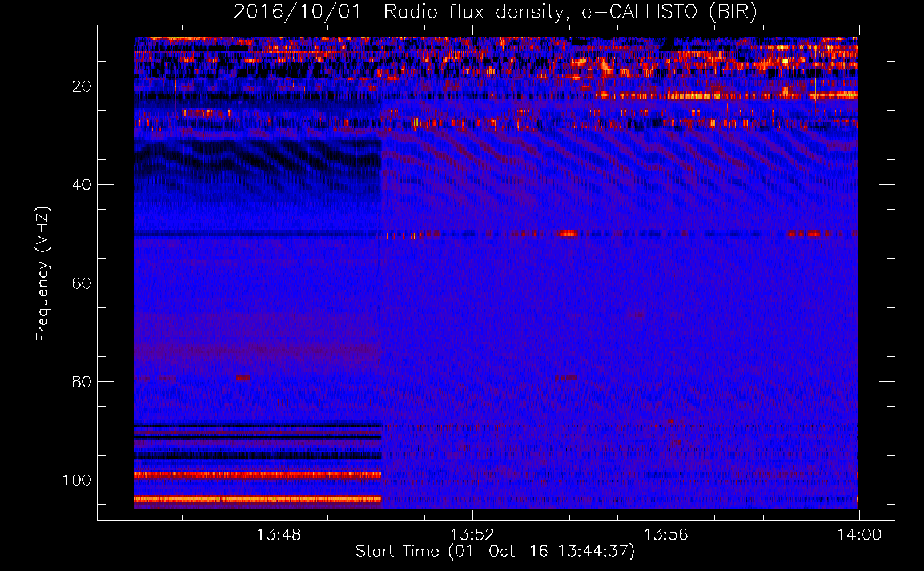This screenshot has height=571, width=924.
Task: Click the '20' frequency tick label
Action: [82, 86]
